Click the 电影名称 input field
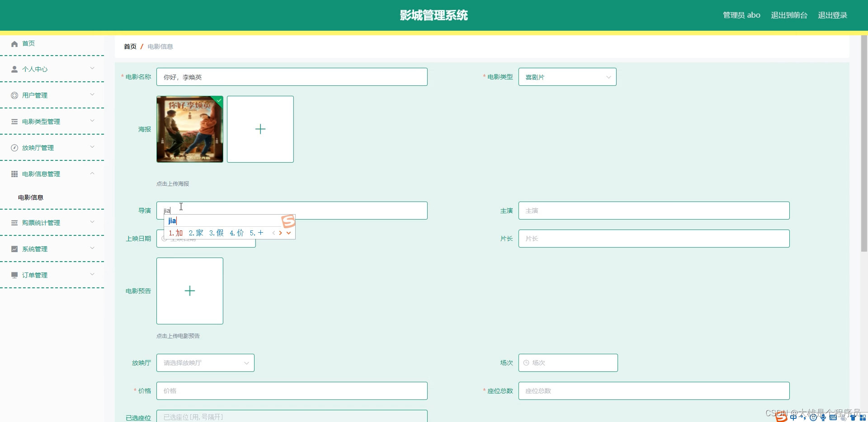The height and width of the screenshot is (422, 868). (x=292, y=77)
